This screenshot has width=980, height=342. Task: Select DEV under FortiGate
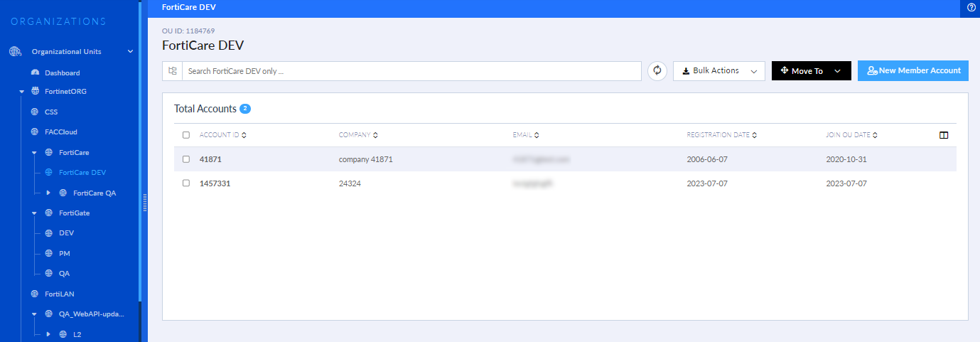click(x=66, y=233)
